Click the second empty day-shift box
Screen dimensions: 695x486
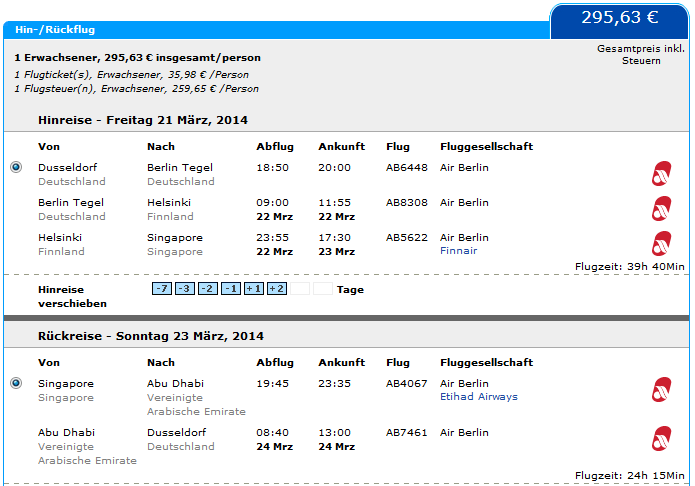point(323,289)
